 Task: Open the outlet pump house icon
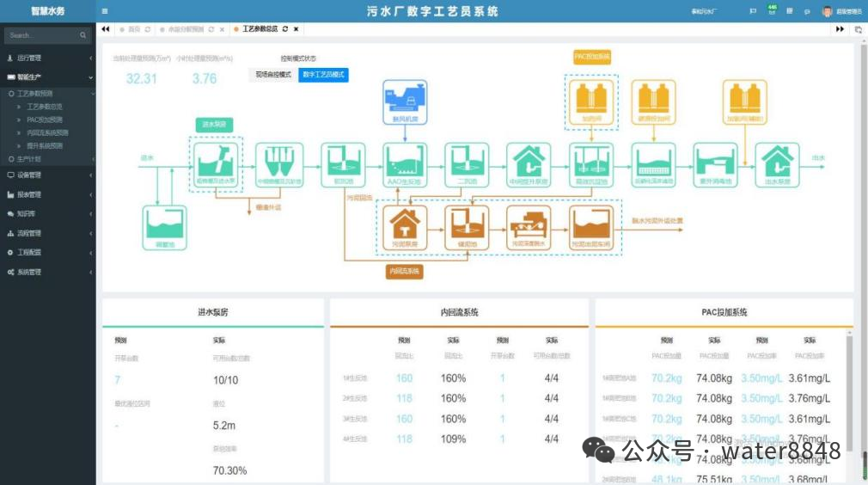click(x=777, y=164)
